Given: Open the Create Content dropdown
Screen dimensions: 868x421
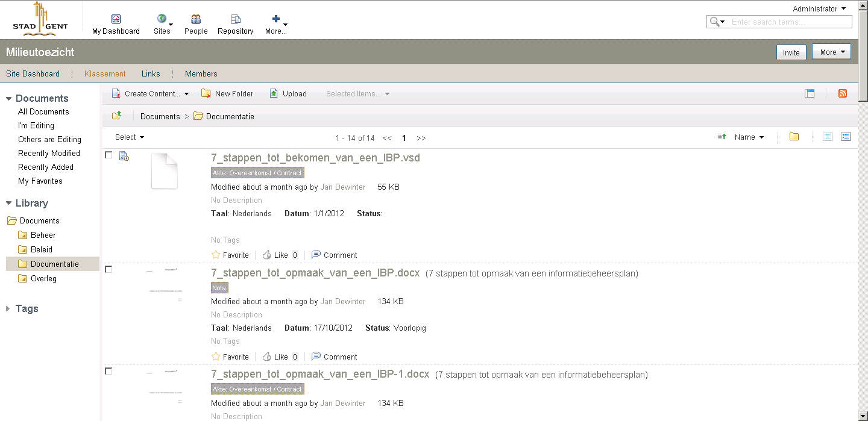Looking at the screenshot, I should [x=151, y=93].
